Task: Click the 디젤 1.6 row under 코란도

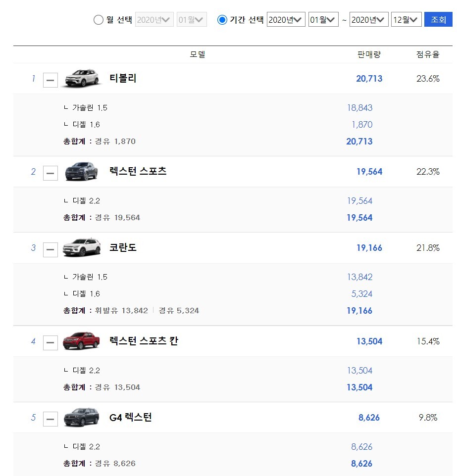Action: coord(82,293)
